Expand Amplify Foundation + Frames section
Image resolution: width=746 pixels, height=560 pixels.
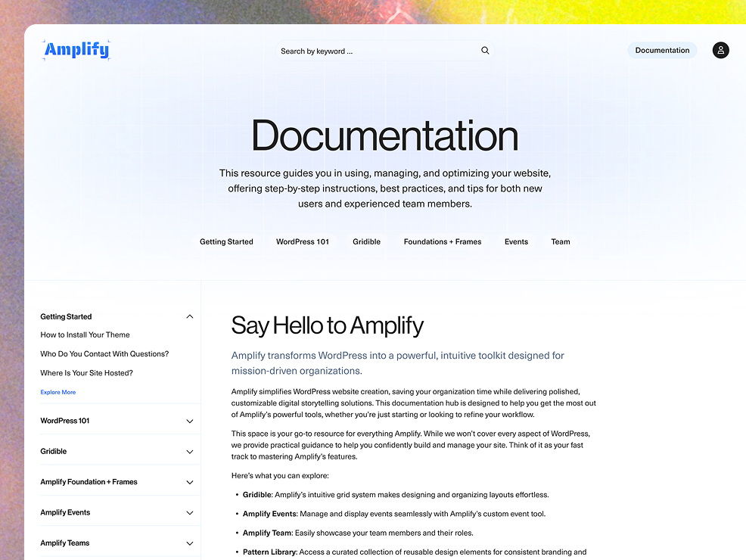coord(190,482)
